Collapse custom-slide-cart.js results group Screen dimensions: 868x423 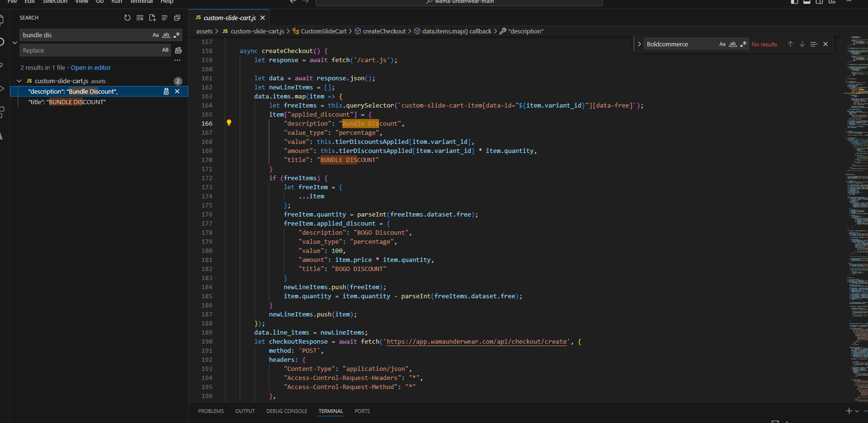click(x=19, y=81)
